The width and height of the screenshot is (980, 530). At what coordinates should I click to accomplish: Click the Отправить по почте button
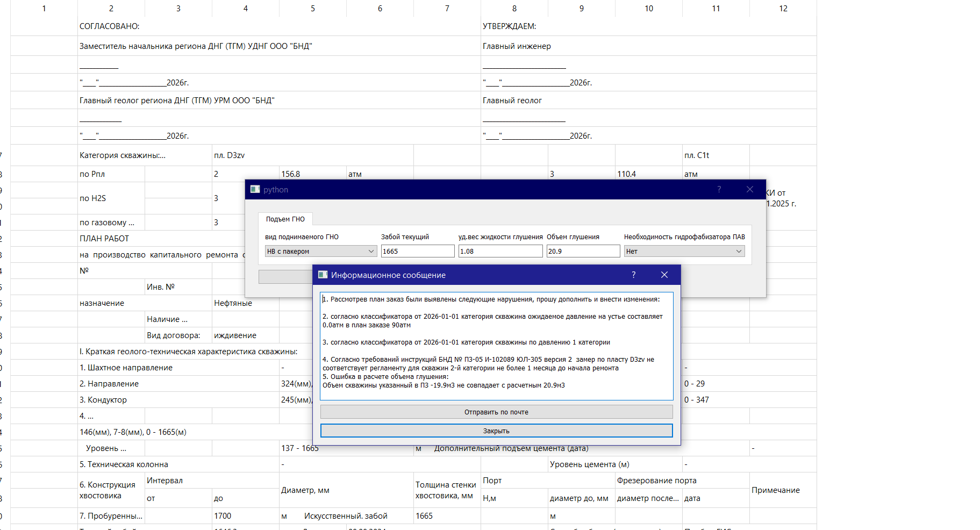pyautogui.click(x=496, y=412)
